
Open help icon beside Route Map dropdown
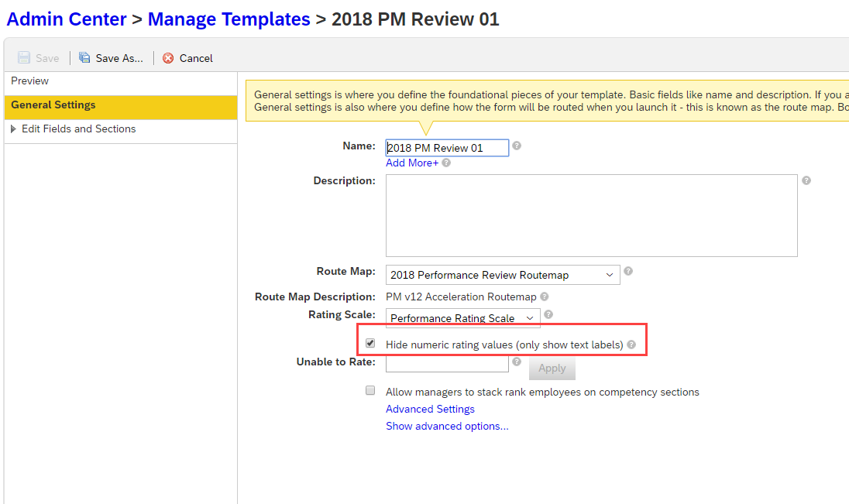(x=628, y=271)
